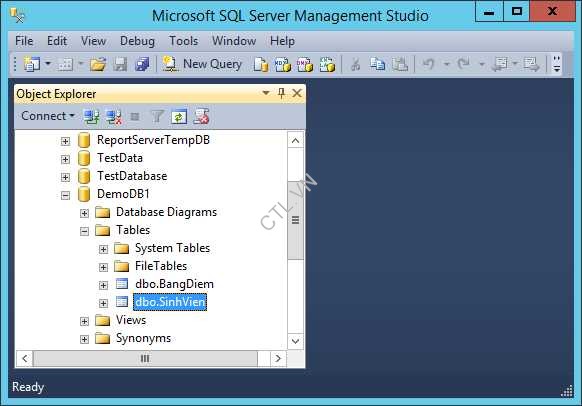Open toolbar options overflow button

[556, 64]
